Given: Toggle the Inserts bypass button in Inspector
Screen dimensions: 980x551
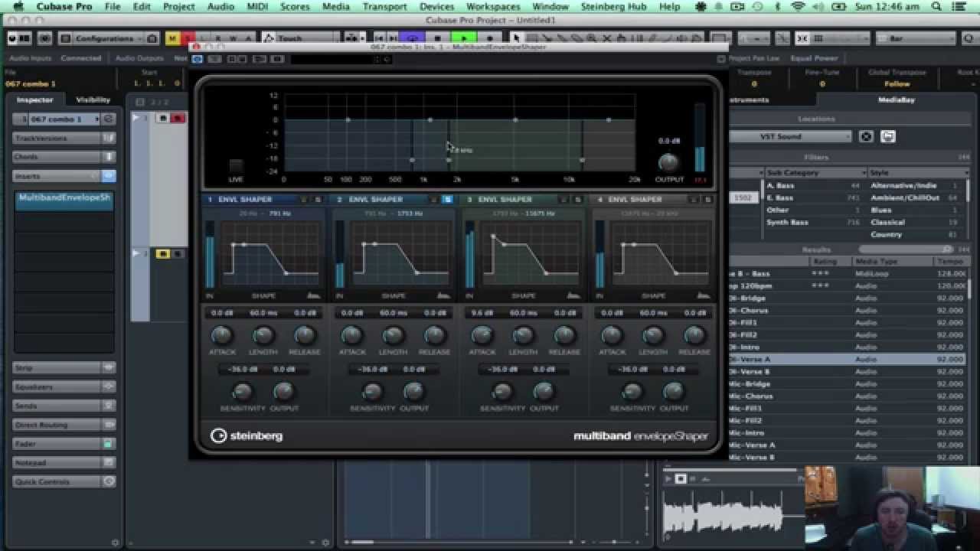Looking at the screenshot, I should pos(108,176).
